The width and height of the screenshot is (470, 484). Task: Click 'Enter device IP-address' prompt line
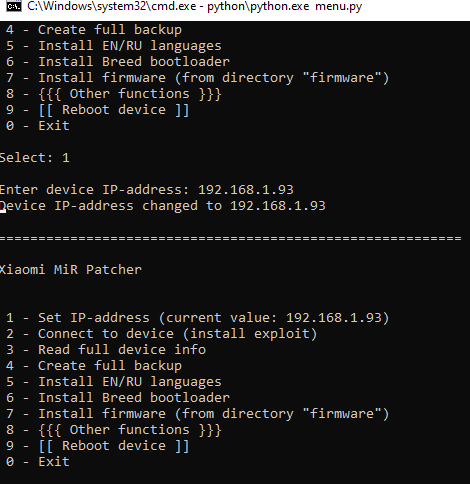click(147, 190)
